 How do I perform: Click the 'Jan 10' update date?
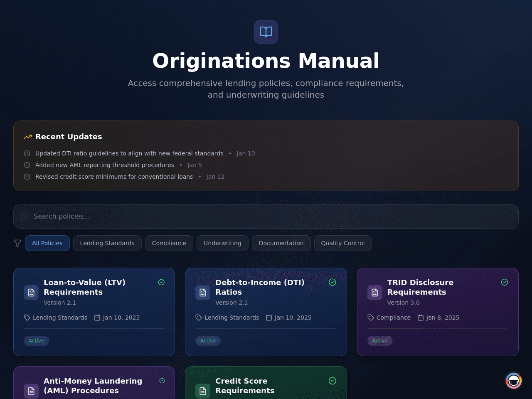246,153
